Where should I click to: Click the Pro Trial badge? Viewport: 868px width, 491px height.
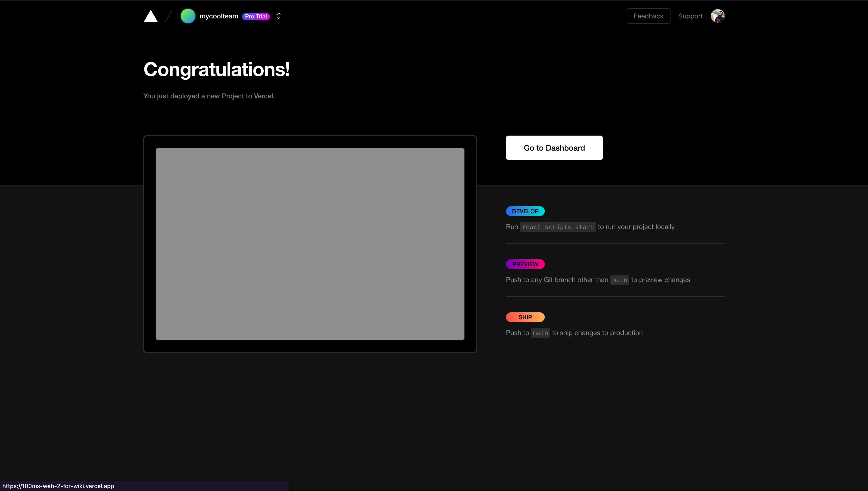click(256, 16)
